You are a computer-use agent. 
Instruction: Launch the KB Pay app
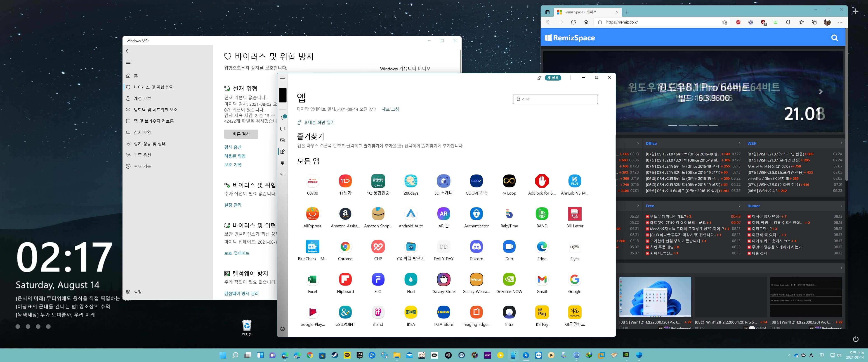tap(542, 312)
